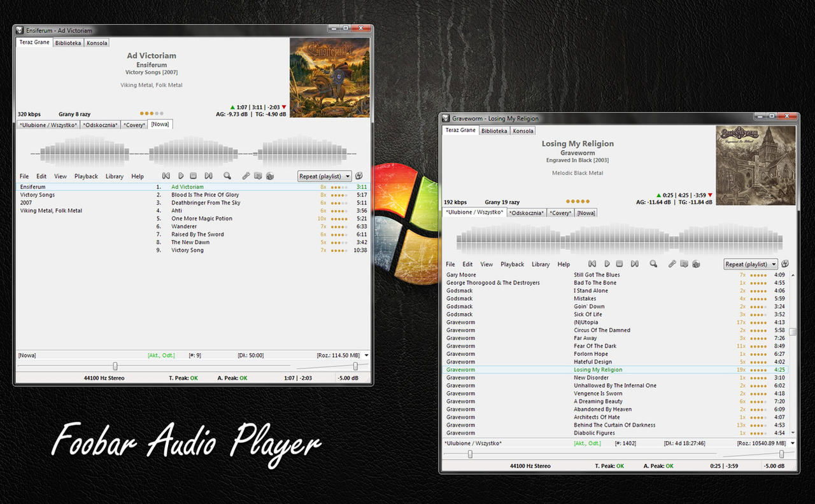This screenshot has width=815, height=504.
Task: Select track Behind The Curtain Of Darkness
Action: 616,425
